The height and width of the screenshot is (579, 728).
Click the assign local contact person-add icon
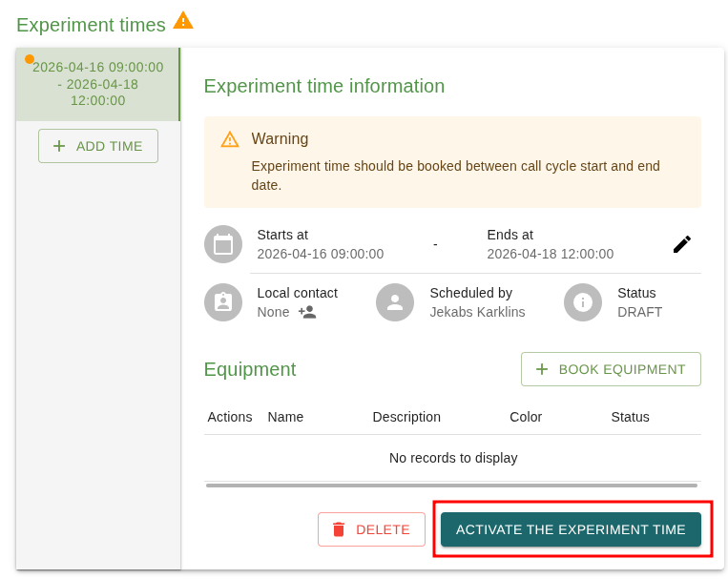(x=306, y=312)
